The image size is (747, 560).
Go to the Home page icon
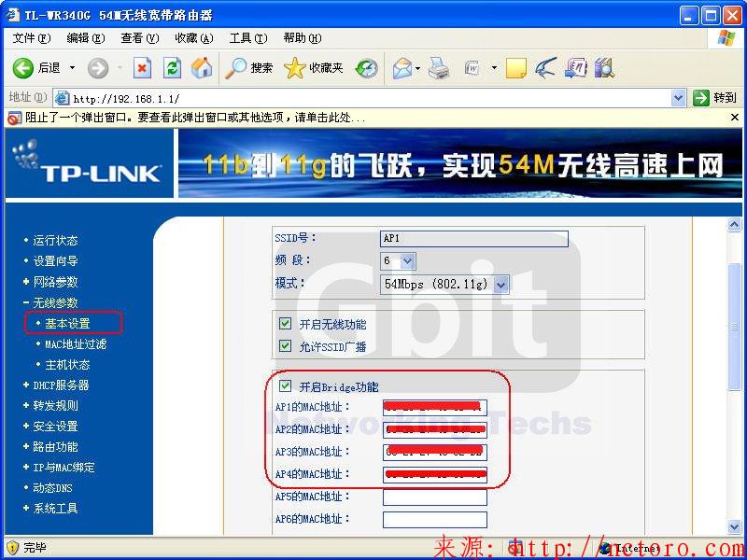202,67
